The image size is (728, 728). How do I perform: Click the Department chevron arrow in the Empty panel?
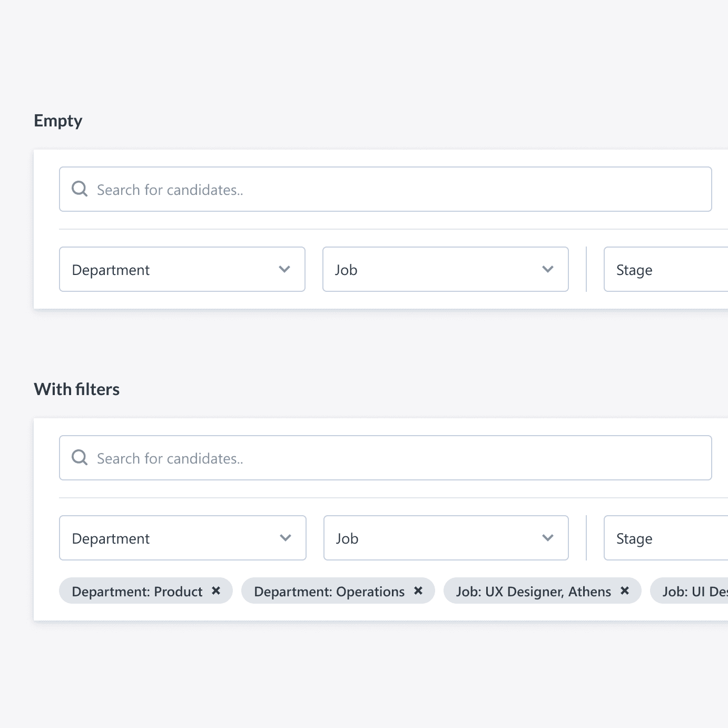click(284, 269)
